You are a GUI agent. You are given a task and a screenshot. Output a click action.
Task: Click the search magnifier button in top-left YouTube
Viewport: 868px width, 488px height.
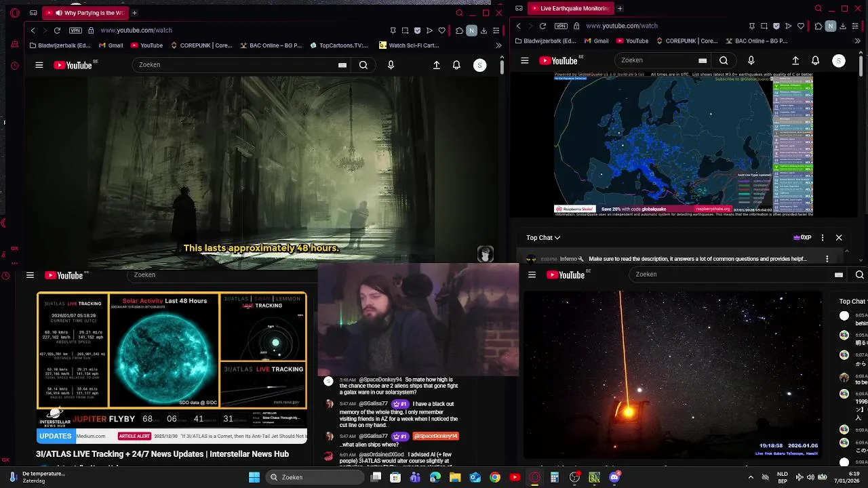coord(363,65)
